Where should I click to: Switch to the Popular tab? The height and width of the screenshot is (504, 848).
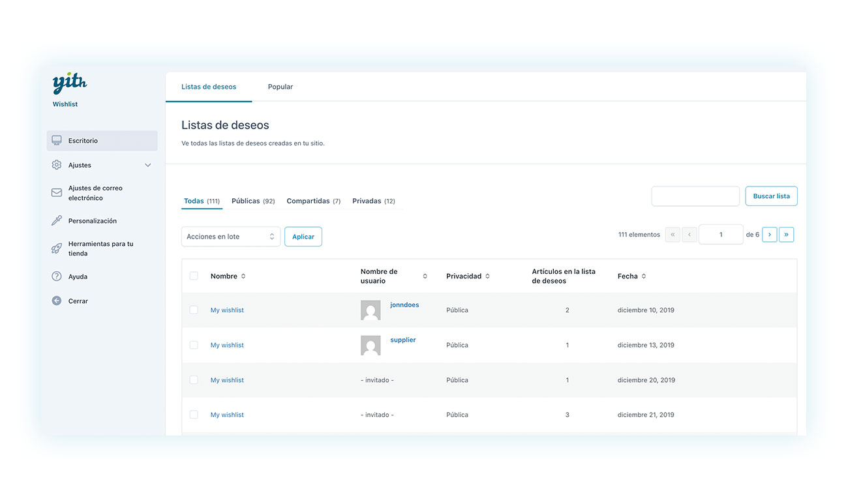[280, 87]
